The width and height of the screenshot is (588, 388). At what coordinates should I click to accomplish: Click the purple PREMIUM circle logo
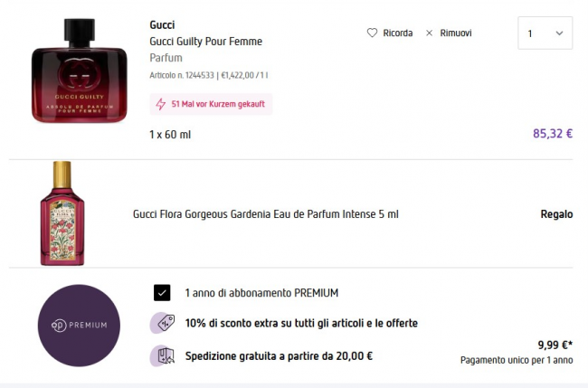pyautogui.click(x=79, y=326)
